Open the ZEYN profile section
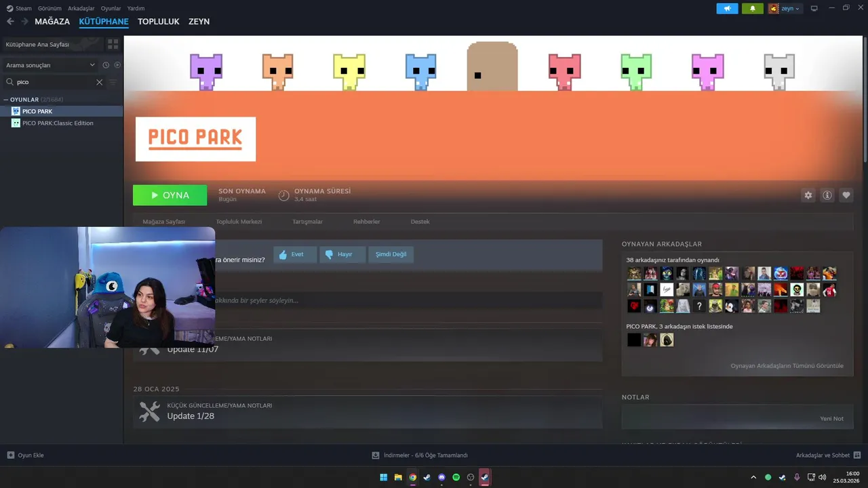Image resolution: width=868 pixels, height=488 pixels. pos(199,22)
